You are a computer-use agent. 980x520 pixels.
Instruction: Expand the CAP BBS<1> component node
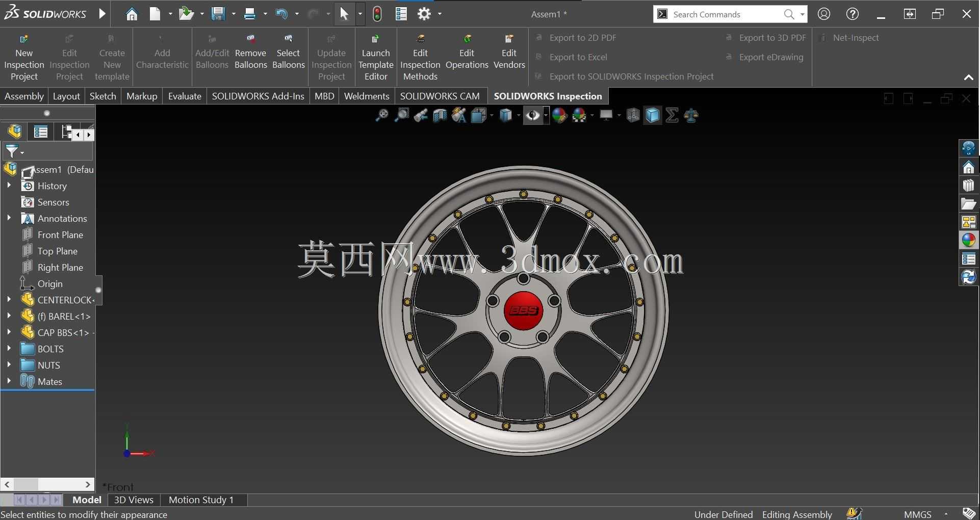tap(9, 332)
